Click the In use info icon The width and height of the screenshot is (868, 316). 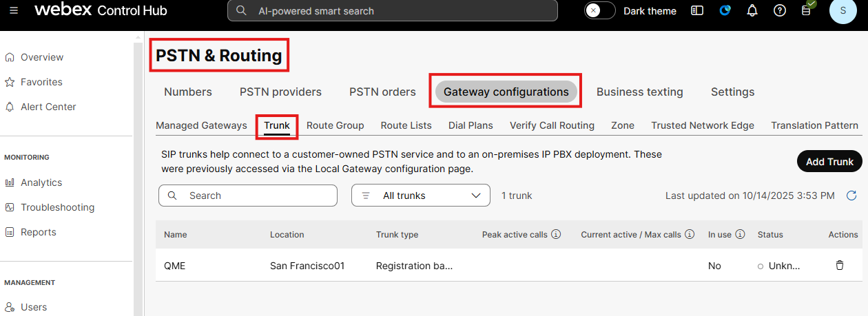click(x=740, y=235)
